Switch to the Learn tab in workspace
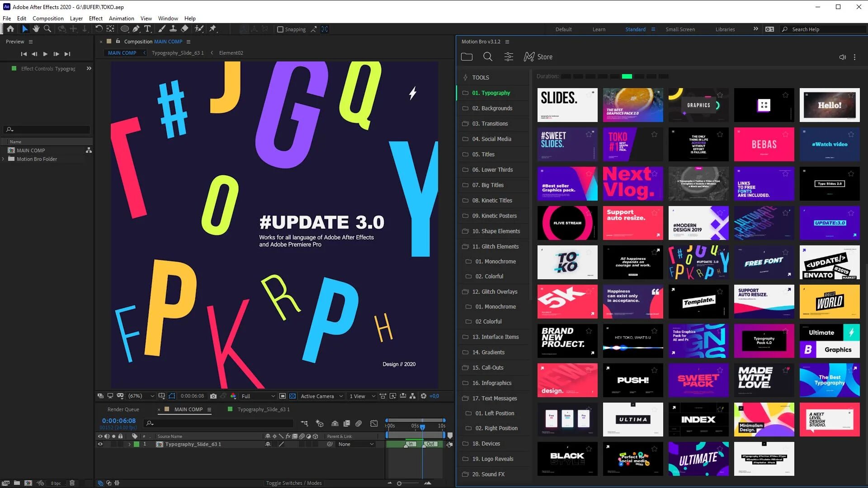The image size is (868, 488). click(x=599, y=29)
